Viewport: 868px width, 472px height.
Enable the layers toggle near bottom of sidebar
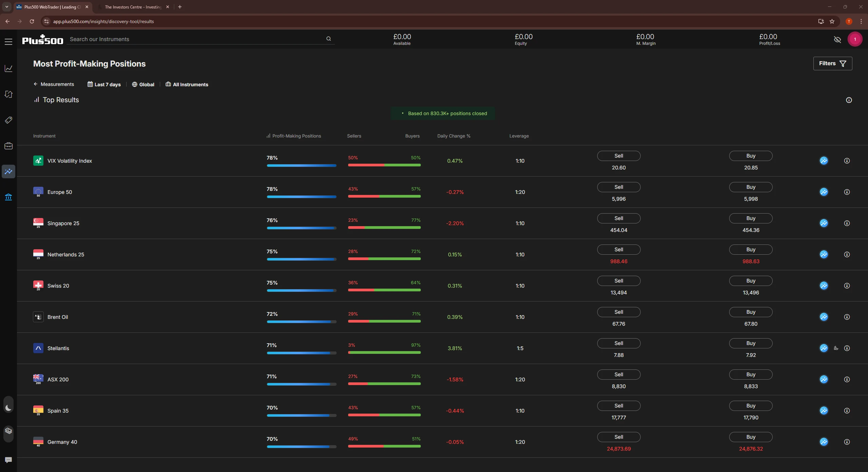[8, 431]
